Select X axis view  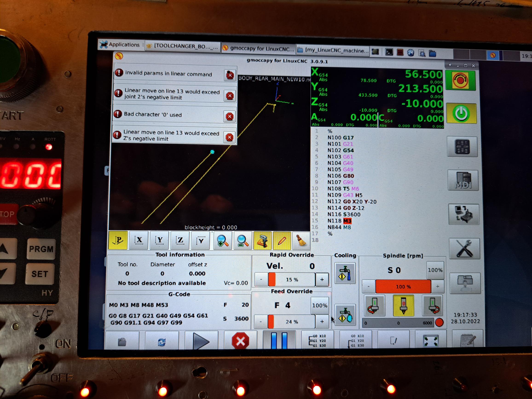(139, 240)
